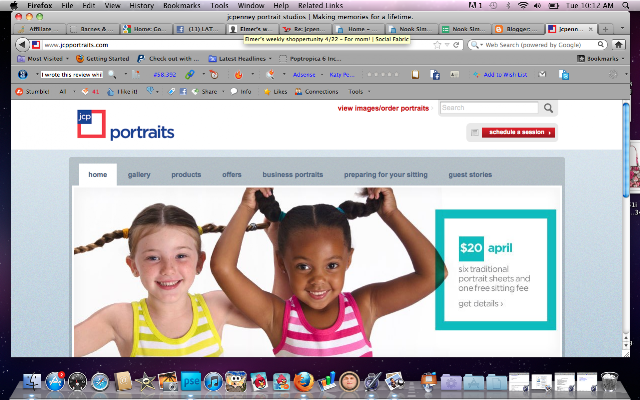Image resolution: width=640 pixels, height=400 pixels.
Task: Open the business portraits tab
Action: point(293,175)
